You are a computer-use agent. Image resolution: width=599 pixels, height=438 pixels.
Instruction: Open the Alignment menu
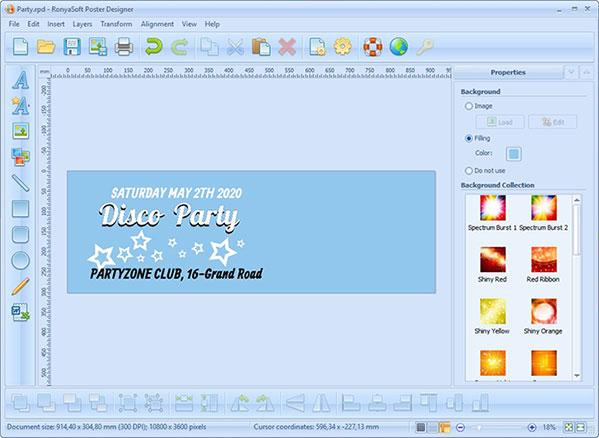tap(157, 24)
